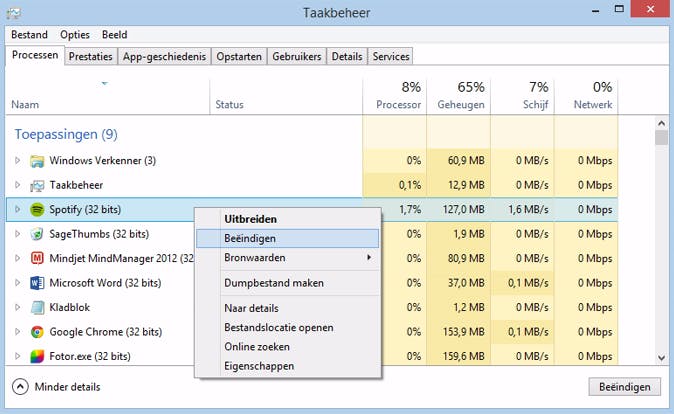Select Online zoeken menu entry

[x=288, y=347]
